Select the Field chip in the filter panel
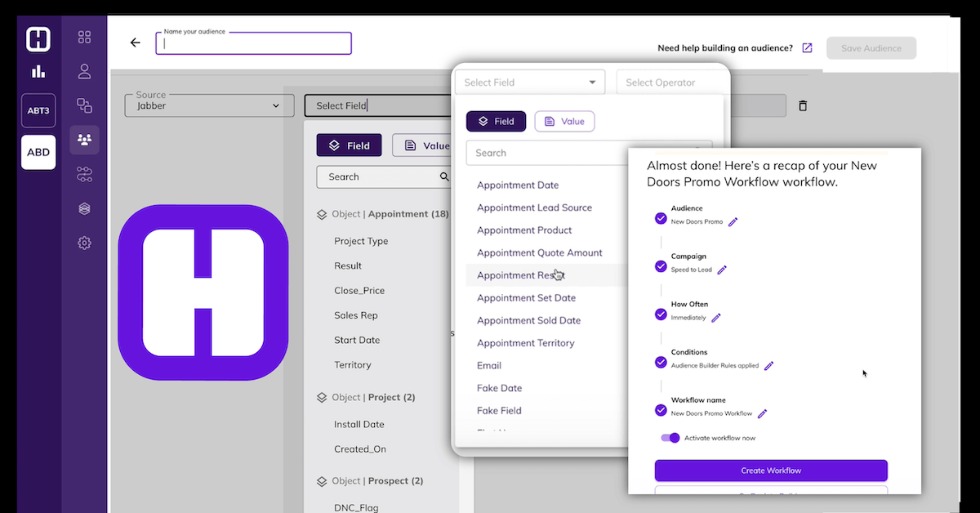This screenshot has width=980, height=513. pos(349,145)
